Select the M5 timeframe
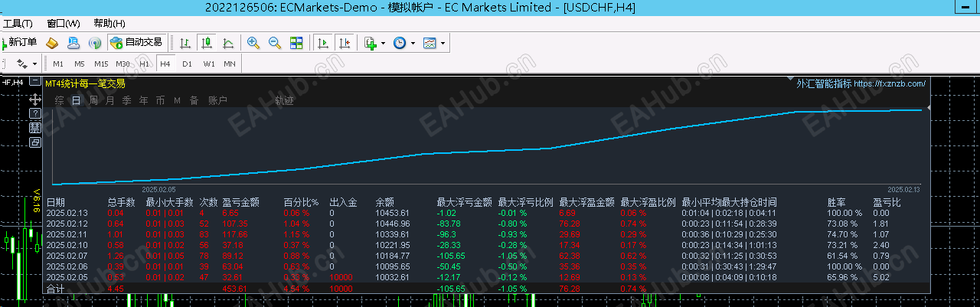This screenshot has width=980, height=307. coord(80,64)
